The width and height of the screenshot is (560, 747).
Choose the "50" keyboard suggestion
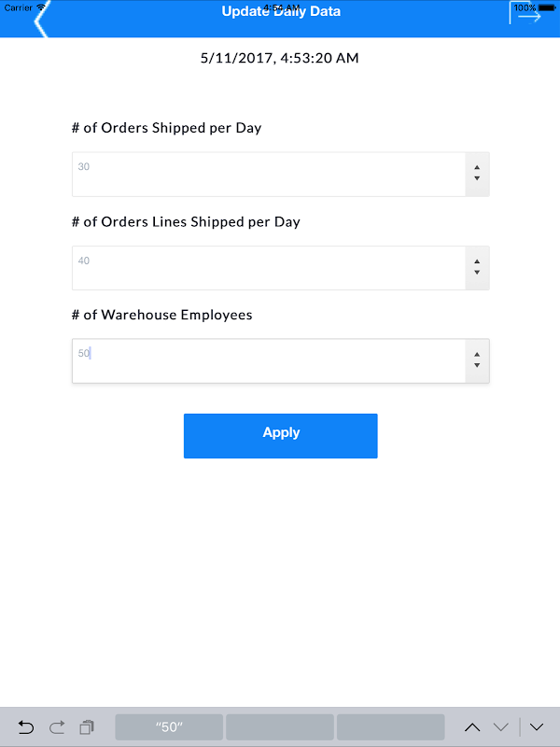169,726
